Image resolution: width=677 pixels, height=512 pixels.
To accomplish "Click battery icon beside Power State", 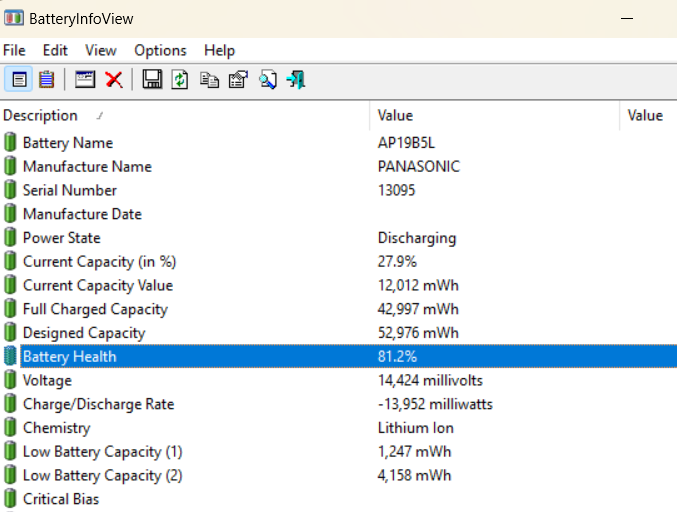I will (x=10, y=237).
